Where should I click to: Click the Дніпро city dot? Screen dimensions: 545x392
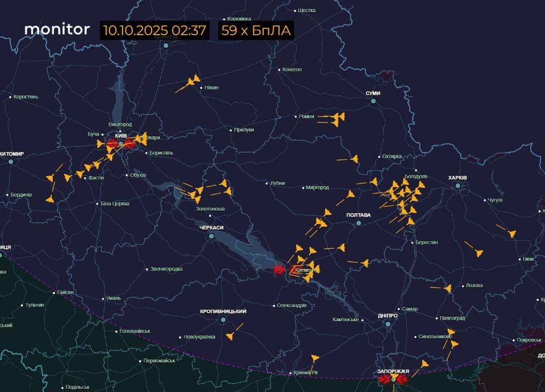(x=387, y=324)
